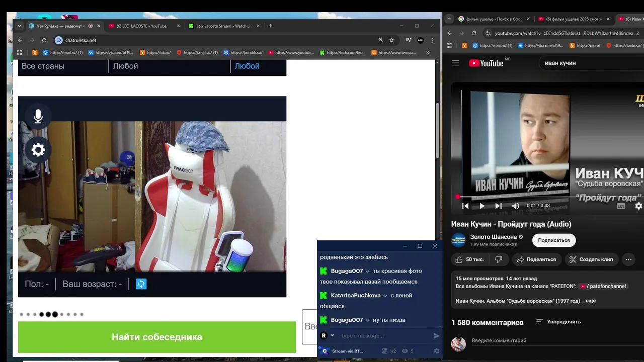Open tanki.su bookmark in left browser
This screenshot has width=644, height=362.
click(197, 52)
